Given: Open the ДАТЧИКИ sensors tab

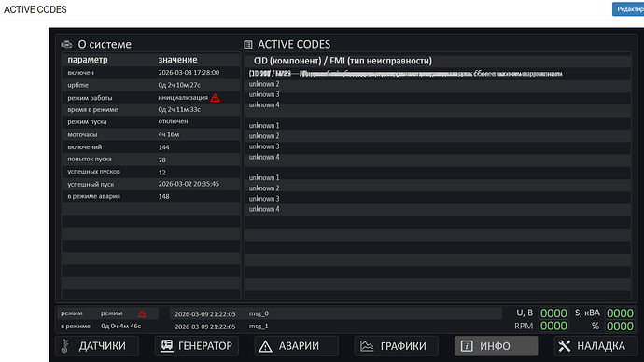Looking at the screenshot, I should pyautogui.click(x=97, y=346).
